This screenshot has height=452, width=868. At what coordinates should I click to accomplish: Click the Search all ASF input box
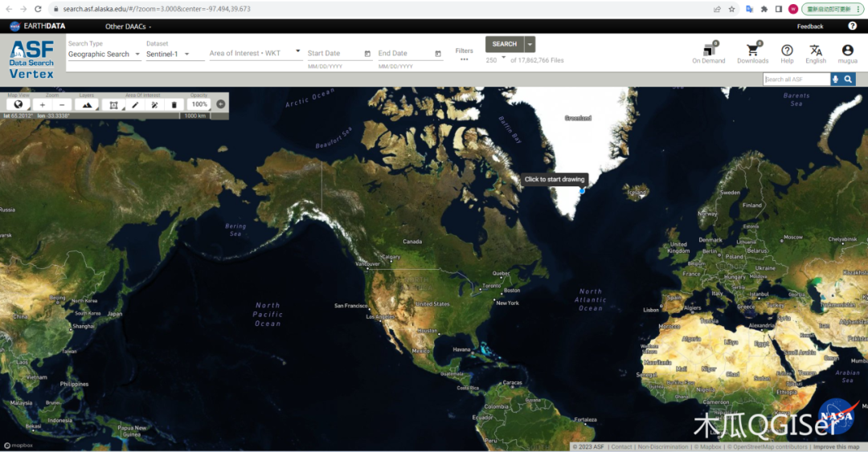point(796,79)
